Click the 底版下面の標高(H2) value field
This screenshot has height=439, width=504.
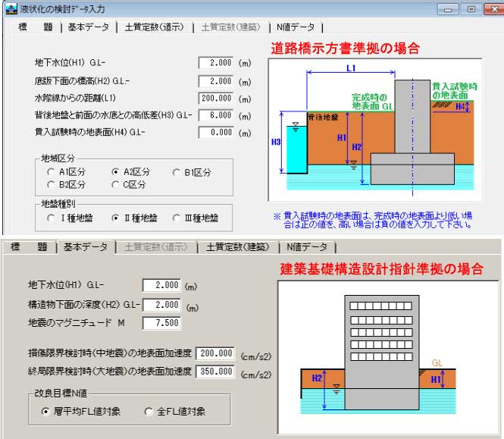216,80
